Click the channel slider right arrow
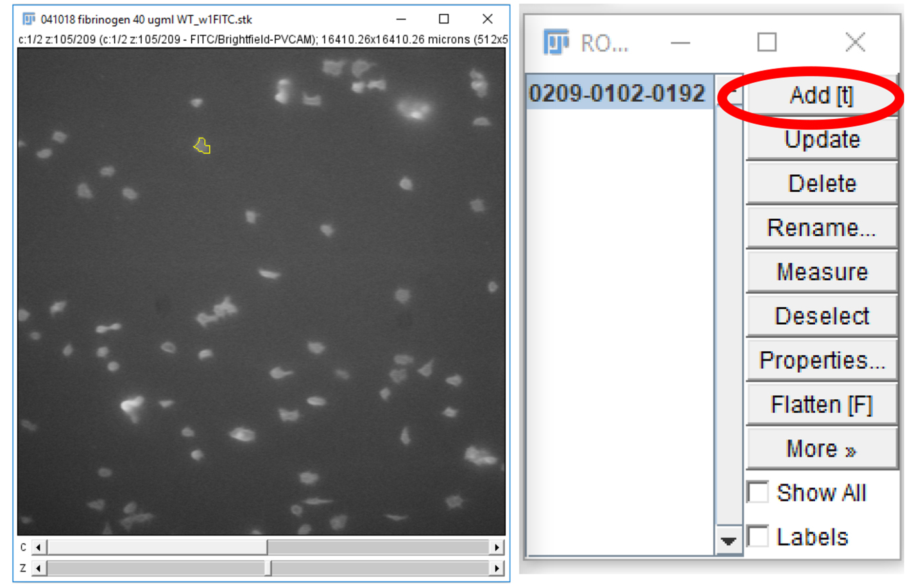 pos(497,547)
